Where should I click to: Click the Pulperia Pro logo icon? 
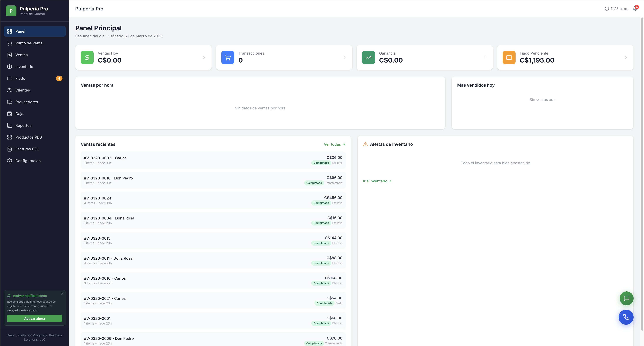pos(11,11)
